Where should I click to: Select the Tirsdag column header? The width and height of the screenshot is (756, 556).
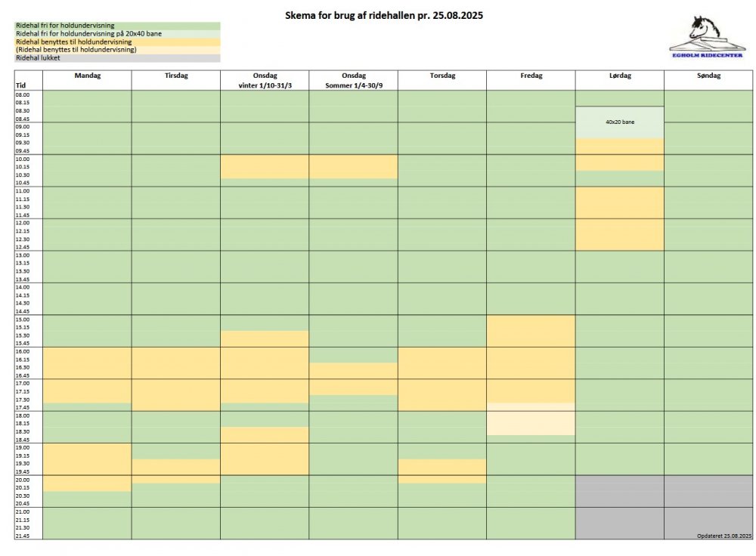coord(176,76)
